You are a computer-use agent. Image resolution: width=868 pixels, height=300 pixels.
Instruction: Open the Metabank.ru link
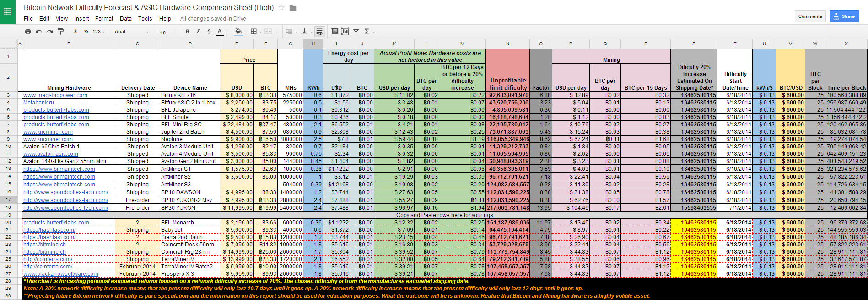click(38, 103)
